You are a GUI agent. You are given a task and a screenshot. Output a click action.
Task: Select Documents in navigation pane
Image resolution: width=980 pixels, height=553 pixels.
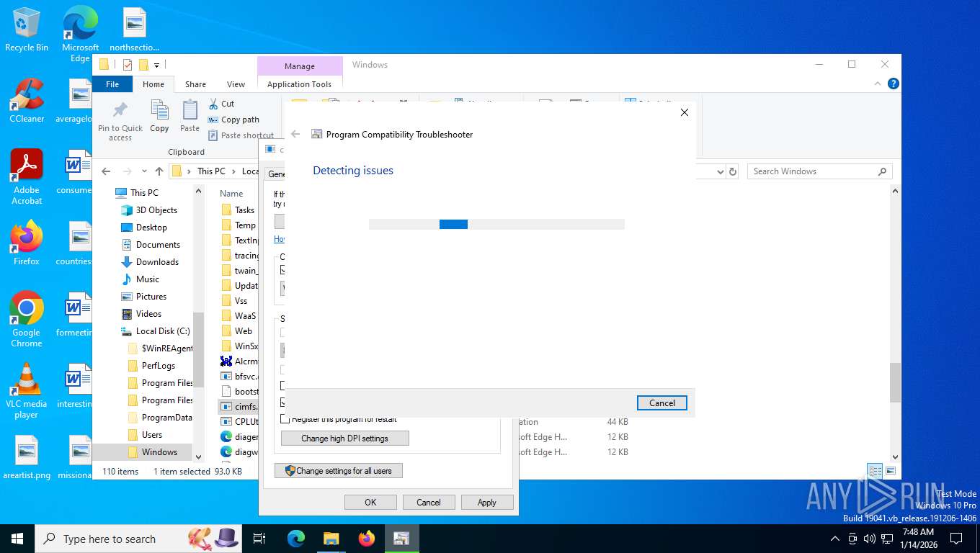158,245
